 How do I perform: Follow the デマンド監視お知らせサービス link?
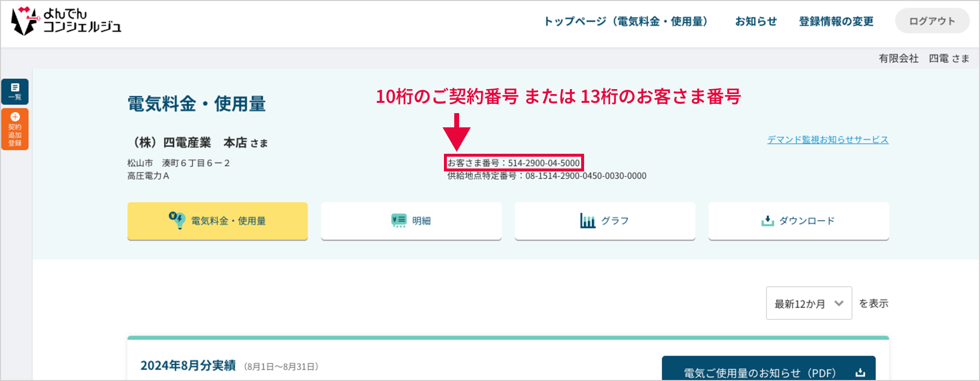pos(828,140)
